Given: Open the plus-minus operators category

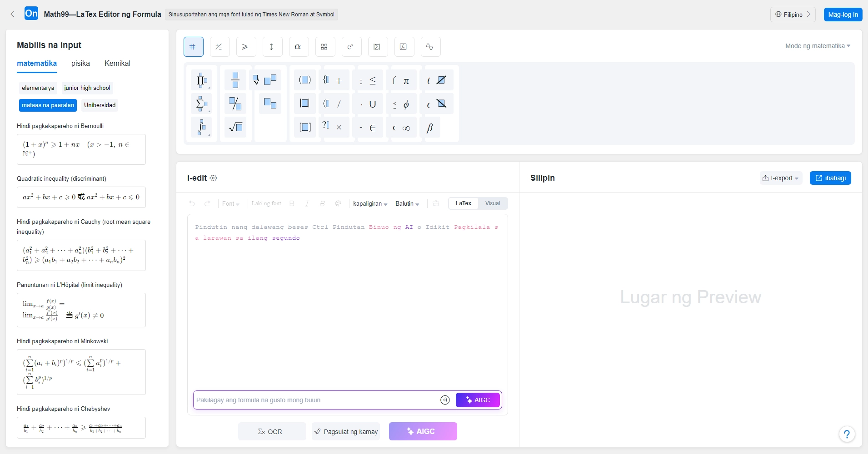Looking at the screenshot, I should 219,47.
